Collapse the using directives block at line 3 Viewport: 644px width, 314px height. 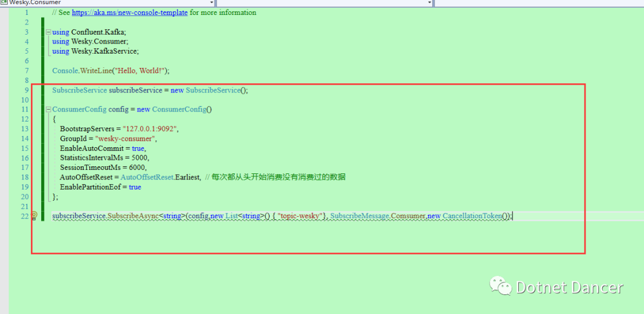pyautogui.click(x=48, y=32)
